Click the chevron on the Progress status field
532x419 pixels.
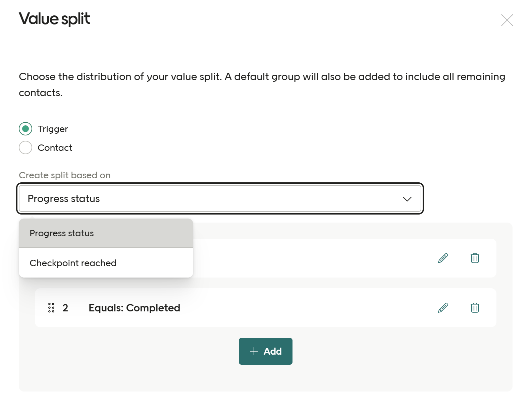pos(407,198)
